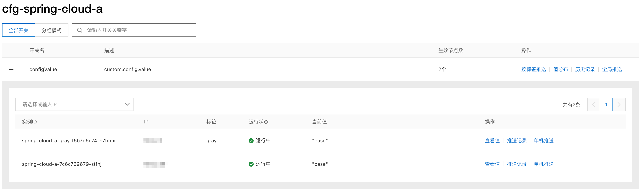The image size is (644, 192).
Task: Switch to 分组模式 tab
Action: coord(51,30)
